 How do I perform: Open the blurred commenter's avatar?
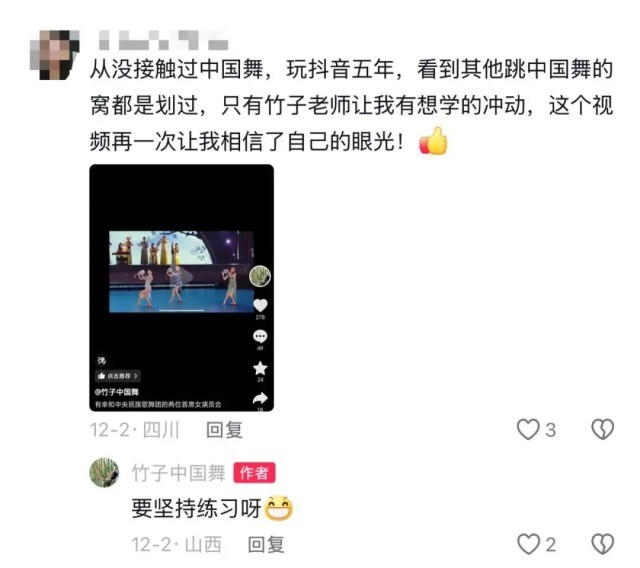coord(55,55)
